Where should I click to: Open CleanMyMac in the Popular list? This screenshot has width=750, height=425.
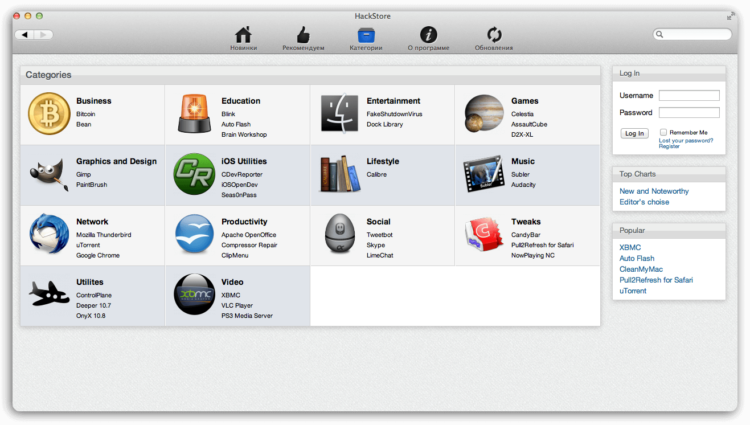click(641, 269)
